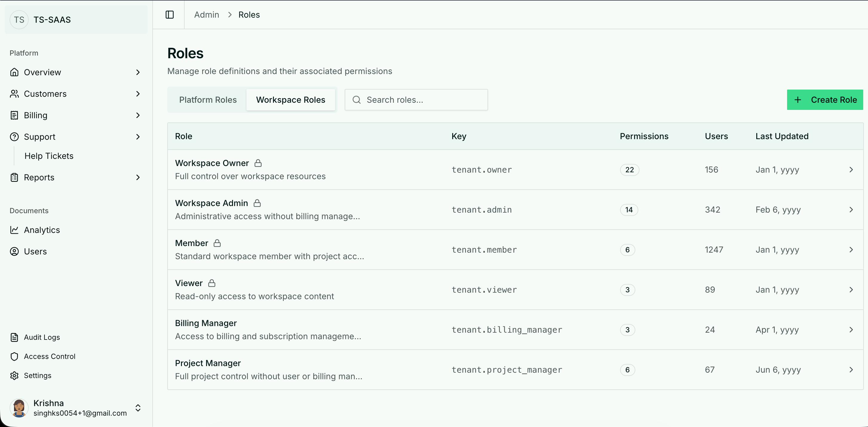Open Krishna account switcher dropdown
Viewport: 868px width, 427px height.
click(138, 408)
